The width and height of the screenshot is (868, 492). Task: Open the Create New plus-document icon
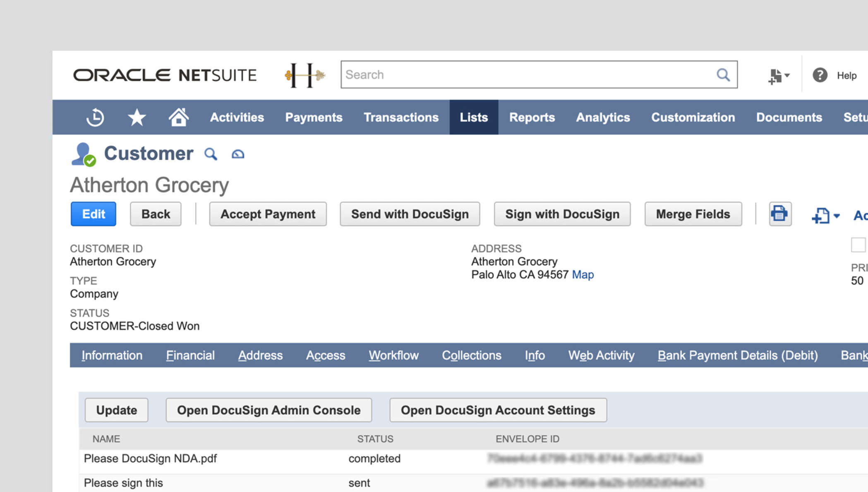[778, 76]
